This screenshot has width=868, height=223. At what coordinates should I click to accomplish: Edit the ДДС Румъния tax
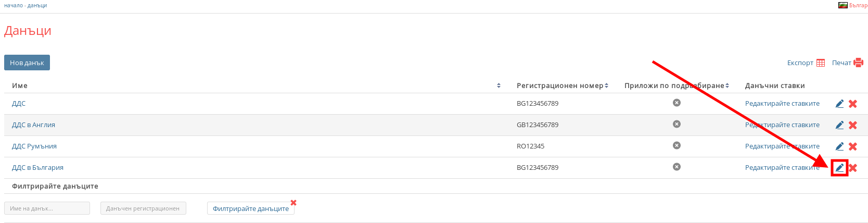pos(839,146)
